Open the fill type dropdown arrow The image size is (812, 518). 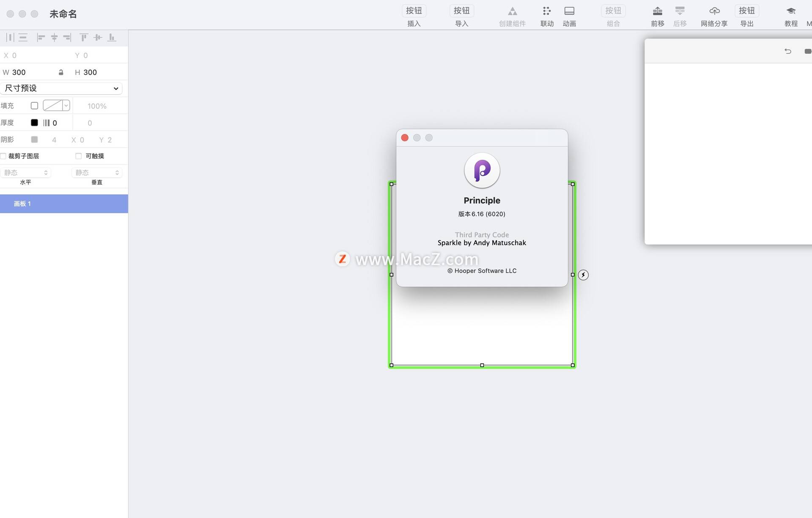click(x=66, y=106)
